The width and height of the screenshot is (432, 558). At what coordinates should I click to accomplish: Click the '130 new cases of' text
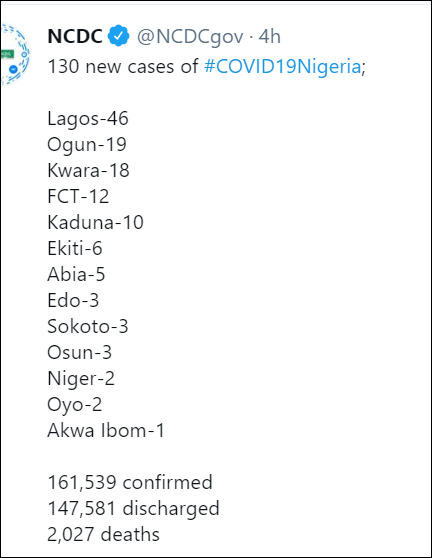(123, 67)
